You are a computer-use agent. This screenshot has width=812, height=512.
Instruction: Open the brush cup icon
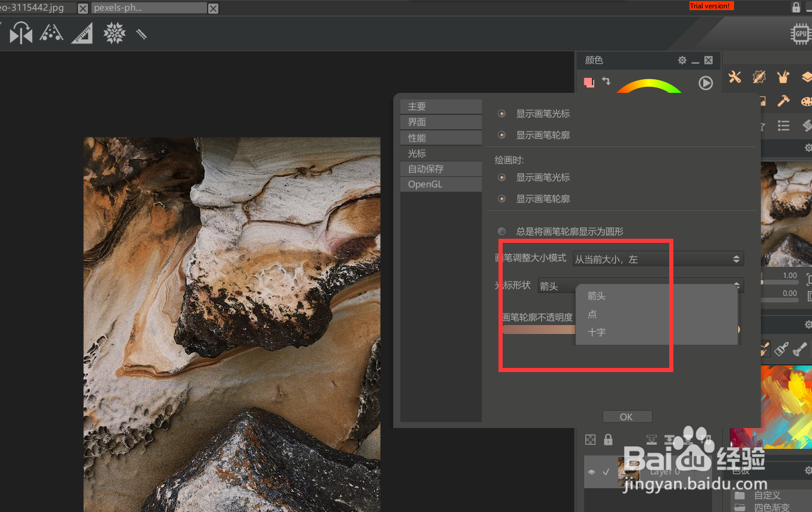[x=783, y=77]
